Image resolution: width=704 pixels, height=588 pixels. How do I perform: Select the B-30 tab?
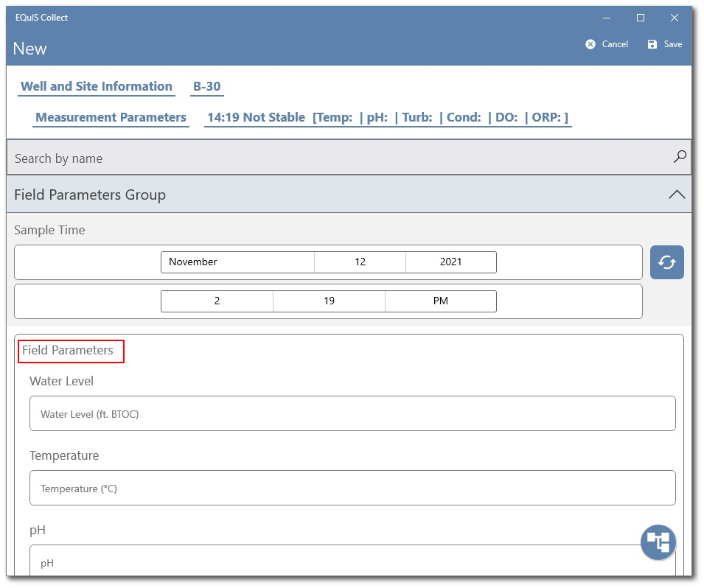click(206, 86)
